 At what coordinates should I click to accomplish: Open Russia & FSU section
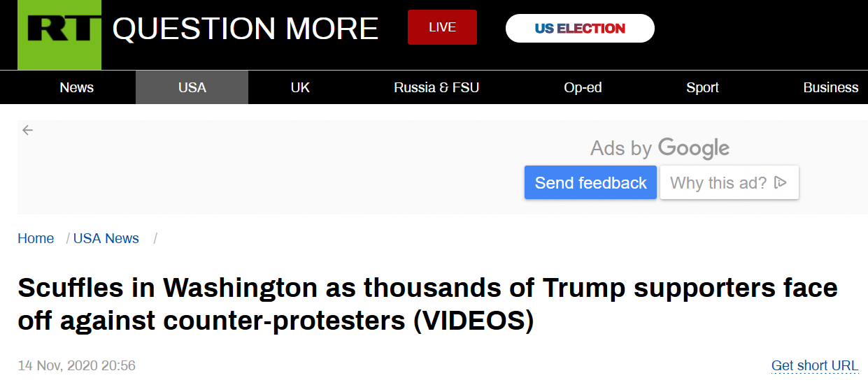436,87
